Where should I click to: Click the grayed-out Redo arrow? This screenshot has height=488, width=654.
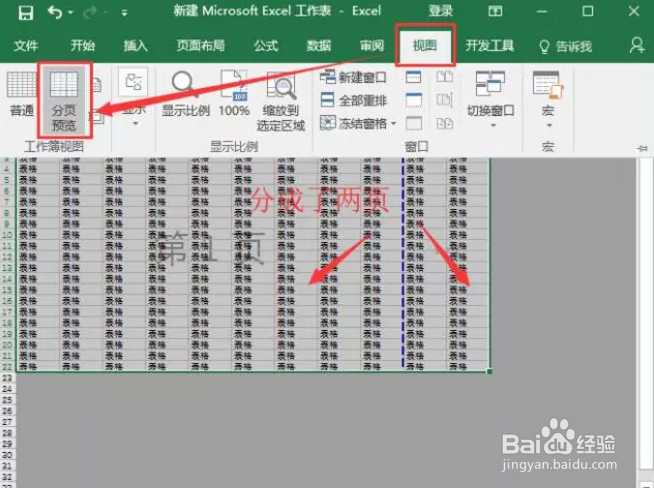point(90,13)
